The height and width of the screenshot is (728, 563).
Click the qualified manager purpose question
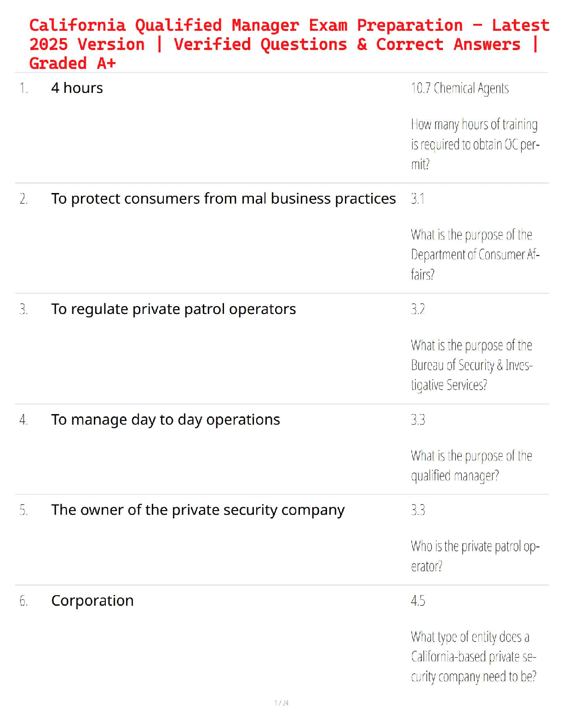[x=471, y=465]
